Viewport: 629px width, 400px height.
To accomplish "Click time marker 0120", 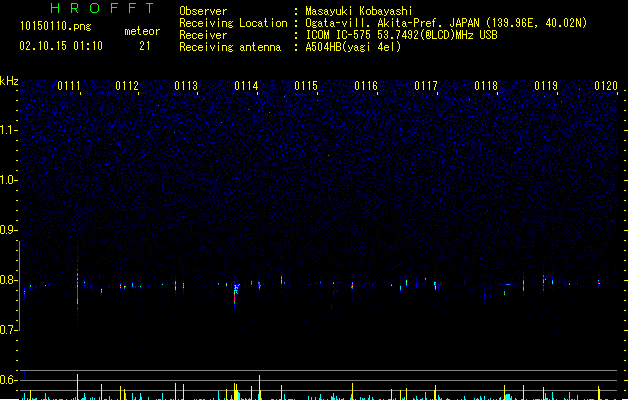I will tap(606, 86).
